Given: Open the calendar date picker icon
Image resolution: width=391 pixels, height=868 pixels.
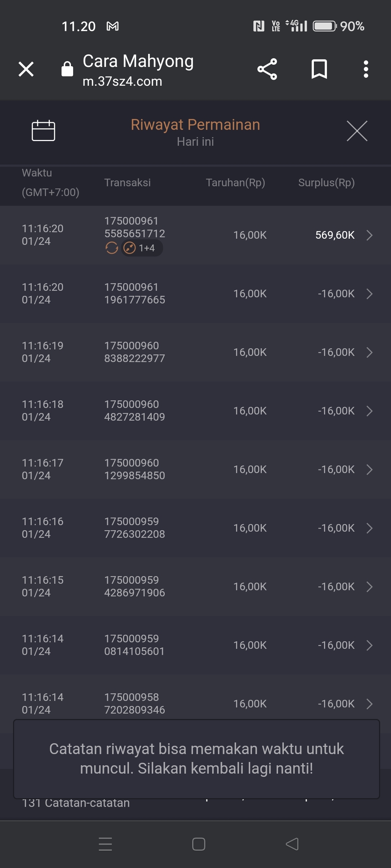Looking at the screenshot, I should coord(43,130).
